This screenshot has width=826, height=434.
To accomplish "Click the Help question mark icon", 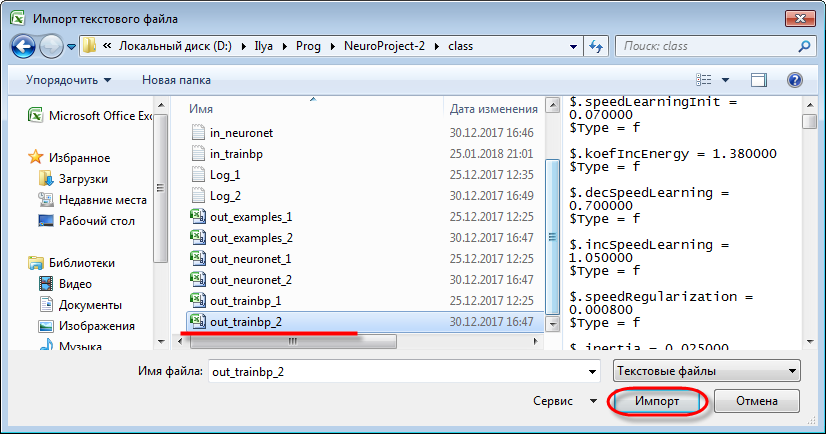I will point(794,80).
